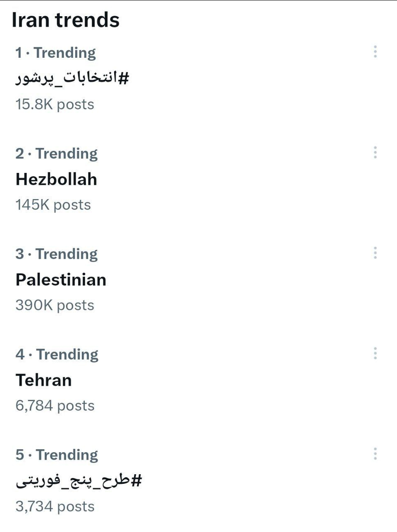This screenshot has width=397, height=532.
Task: Open more options for Palestinian trend
Action: pos(375,253)
